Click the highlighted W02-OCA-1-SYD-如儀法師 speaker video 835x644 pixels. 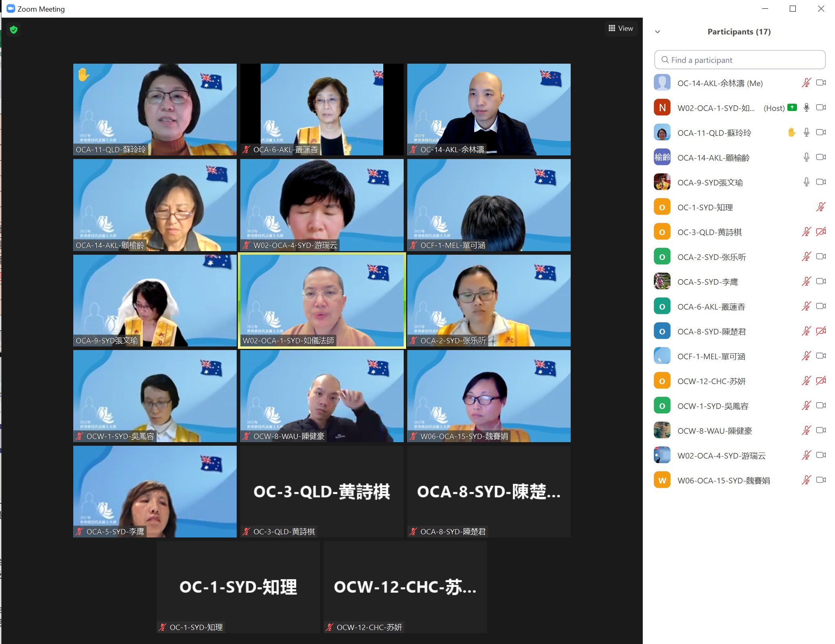tap(322, 300)
